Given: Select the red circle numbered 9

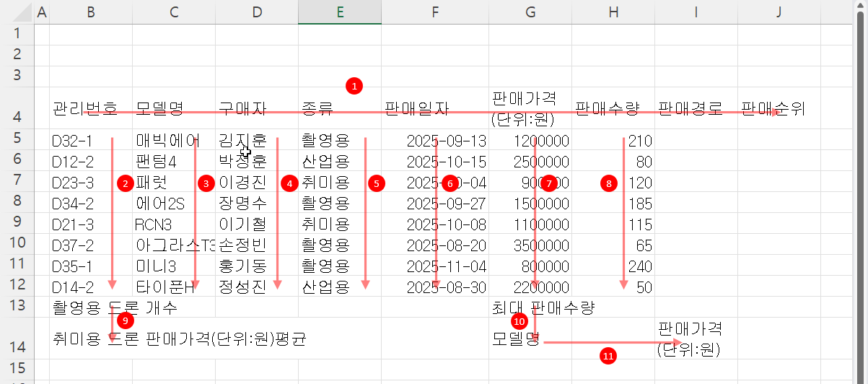Looking at the screenshot, I should point(126,319).
